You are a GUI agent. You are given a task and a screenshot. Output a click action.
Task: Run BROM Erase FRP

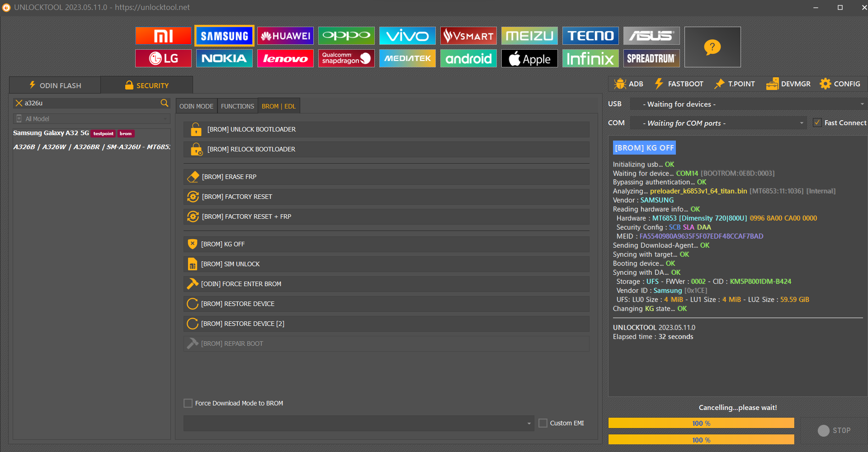[387, 177]
